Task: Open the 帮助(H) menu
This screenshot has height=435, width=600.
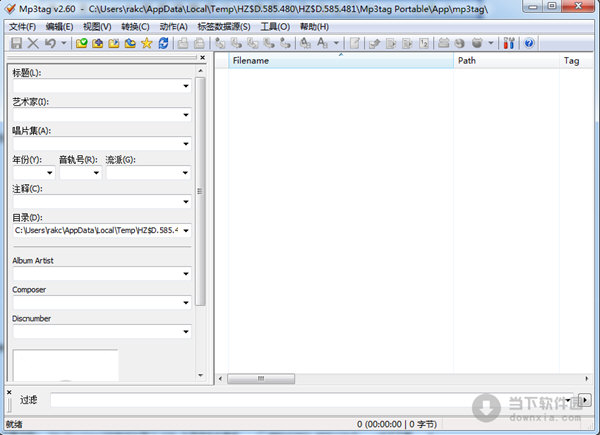Action: pyautogui.click(x=314, y=27)
